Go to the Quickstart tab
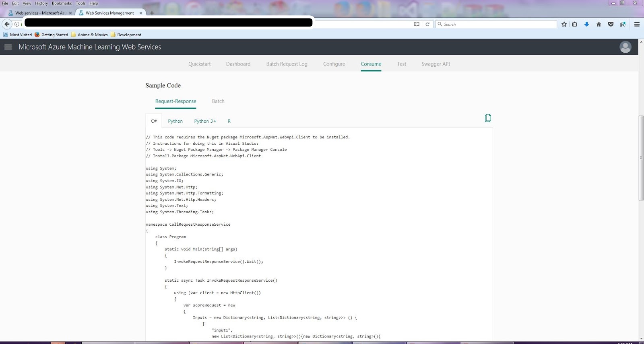 click(199, 64)
